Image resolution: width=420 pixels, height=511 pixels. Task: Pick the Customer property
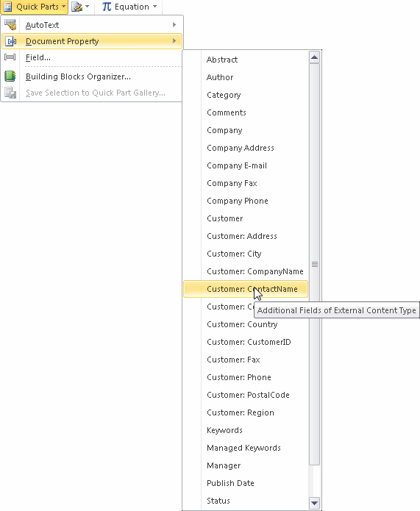(x=246, y=218)
